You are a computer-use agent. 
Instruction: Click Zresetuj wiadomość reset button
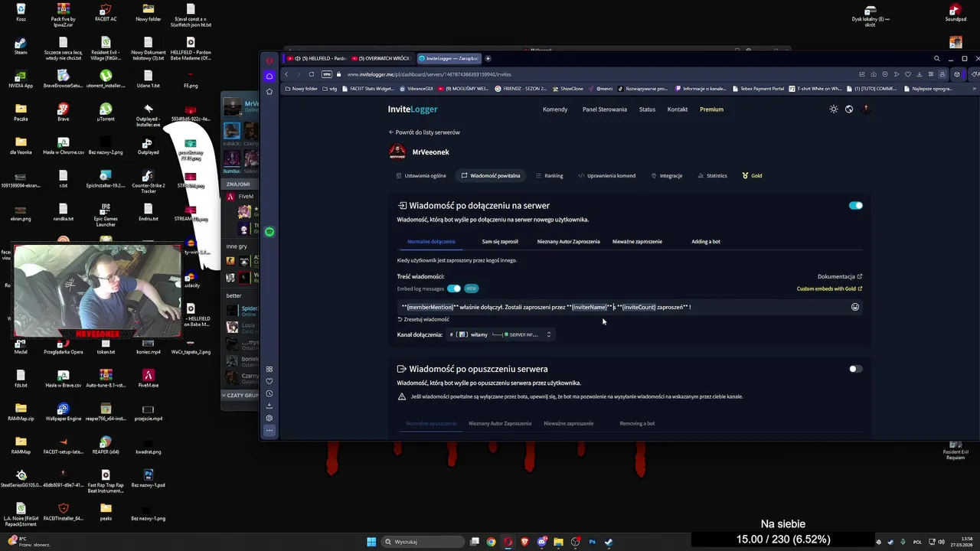click(423, 320)
